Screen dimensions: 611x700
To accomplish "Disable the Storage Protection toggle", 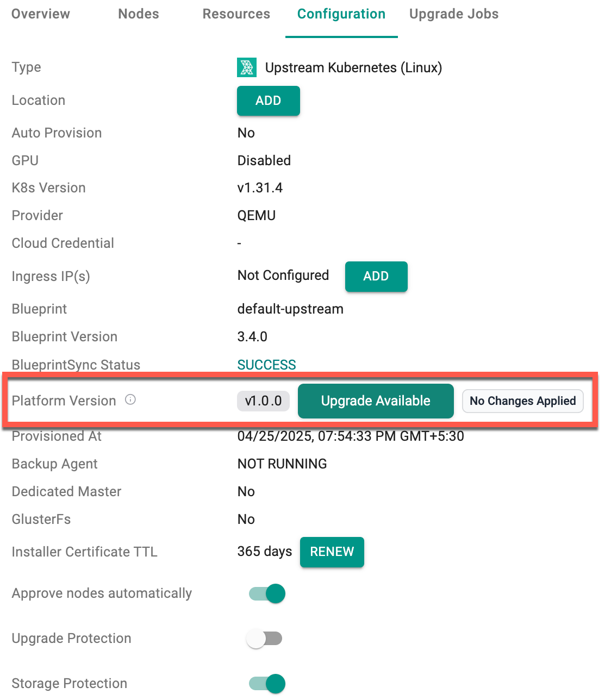I will click(x=267, y=684).
